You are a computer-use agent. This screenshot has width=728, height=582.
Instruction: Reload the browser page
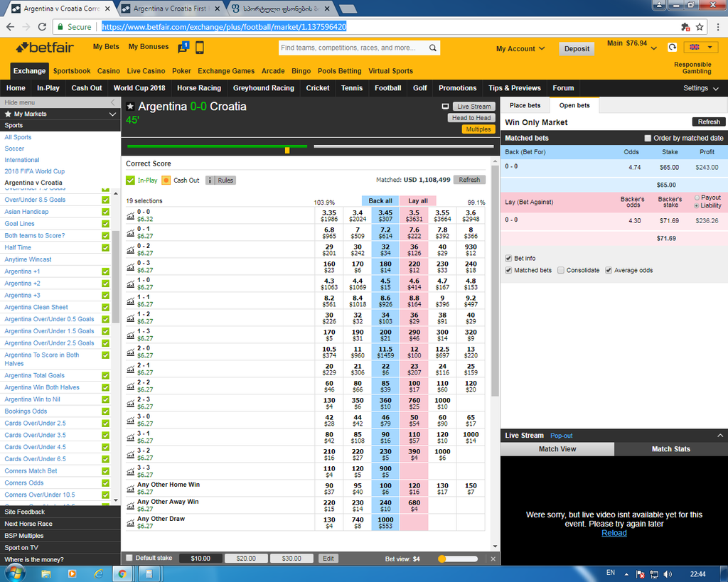pyautogui.click(x=42, y=27)
